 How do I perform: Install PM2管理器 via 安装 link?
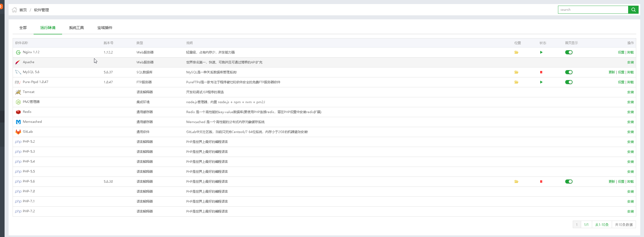[630, 102]
